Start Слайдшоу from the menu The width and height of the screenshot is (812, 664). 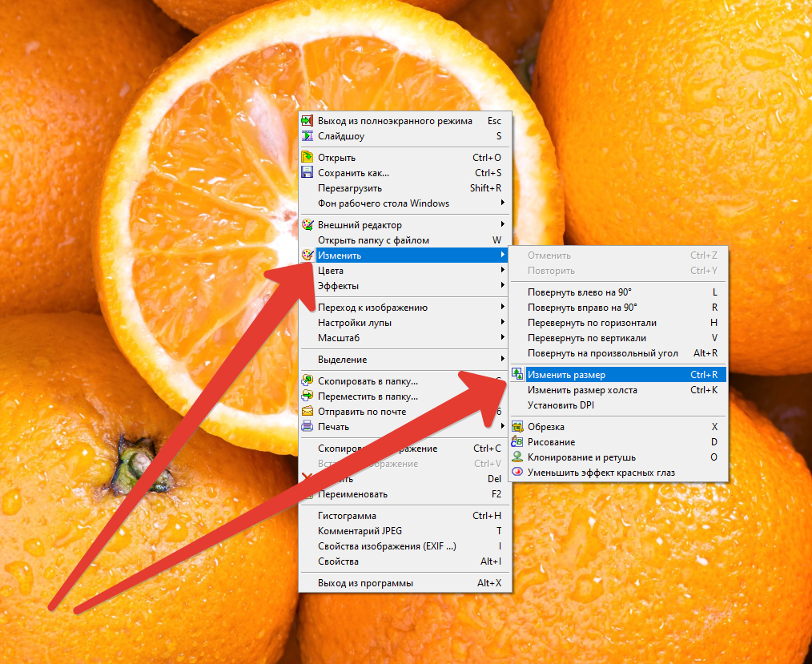405,135
